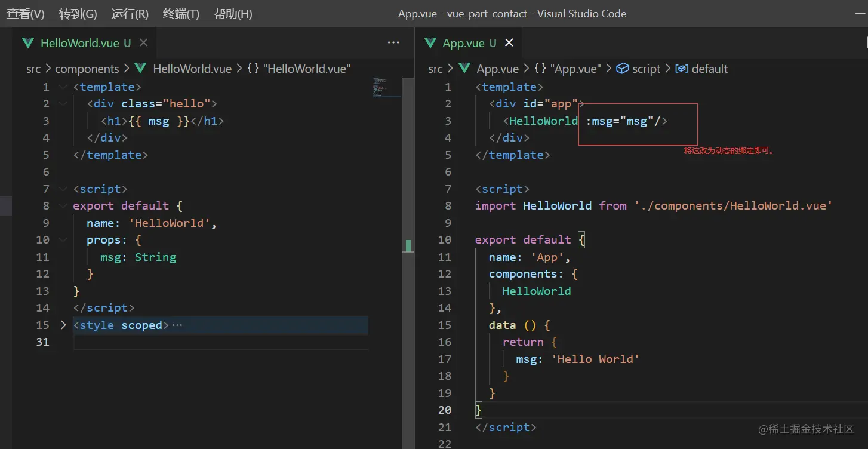Viewport: 868px width, 449px height.
Task: Click the {} "HelloWorld.vue" breadcrumb symbol
Action: pyautogui.click(x=298, y=69)
